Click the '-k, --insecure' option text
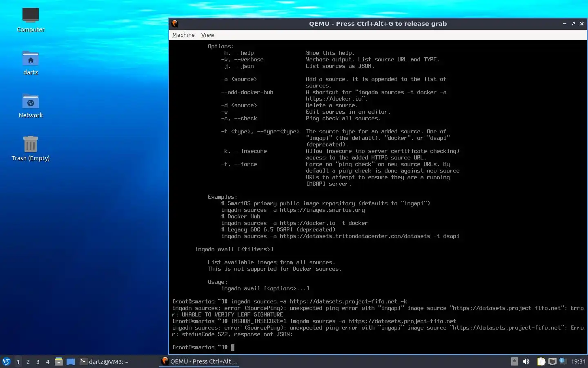Screen dimensions: 588x368 point(244,151)
